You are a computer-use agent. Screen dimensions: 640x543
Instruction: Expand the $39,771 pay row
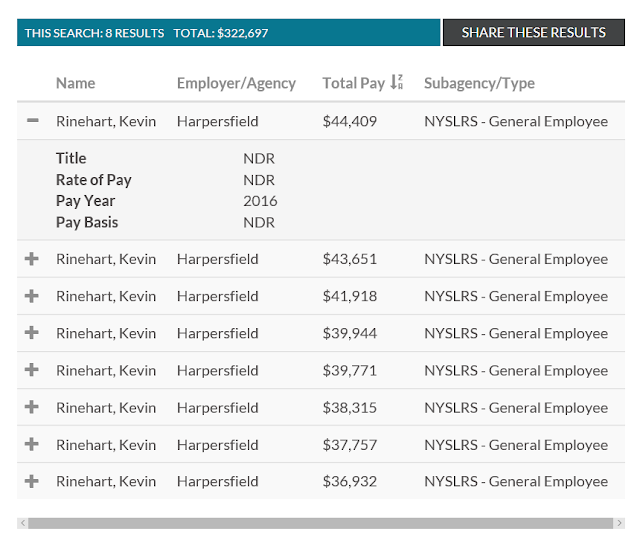click(32, 370)
